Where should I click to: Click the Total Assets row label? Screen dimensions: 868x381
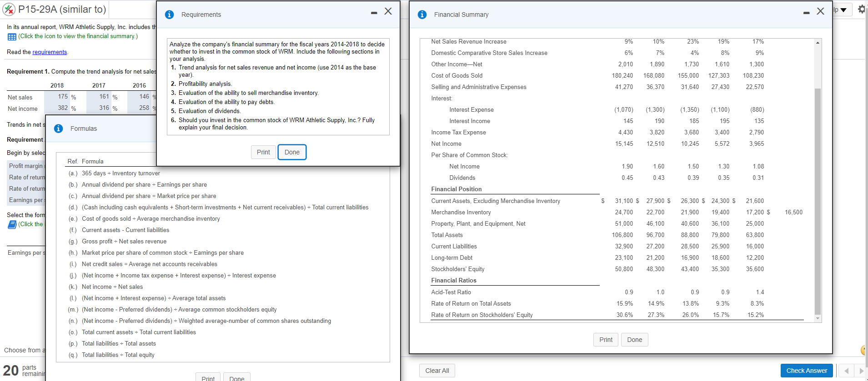pyautogui.click(x=447, y=235)
